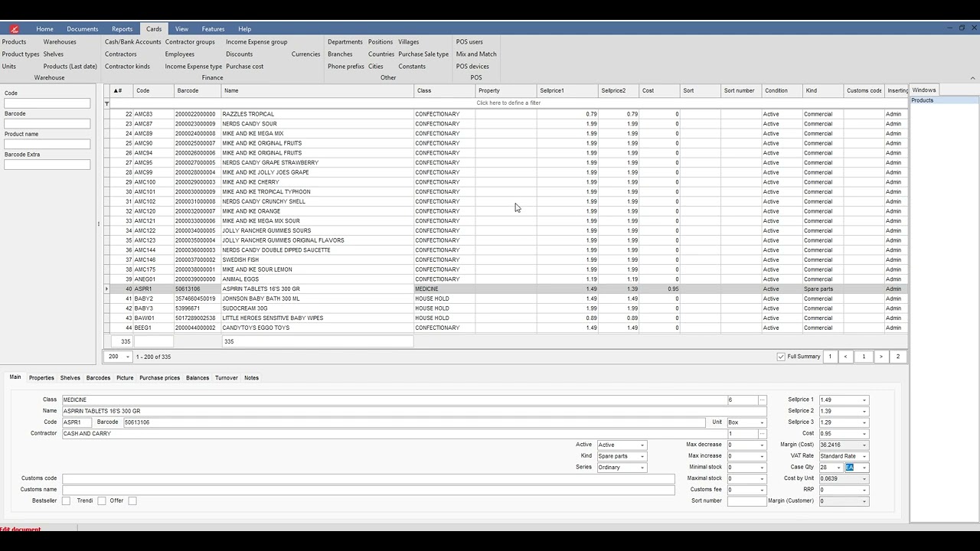Screen dimensions: 980x551
Task: Click the filter funnel icon in grid
Action: (x=107, y=103)
